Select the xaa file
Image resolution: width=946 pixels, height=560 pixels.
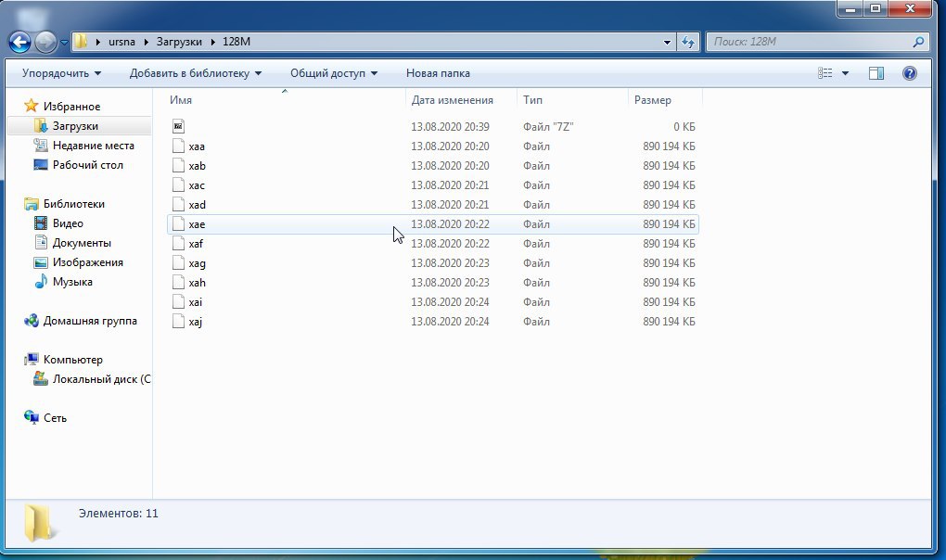[197, 146]
